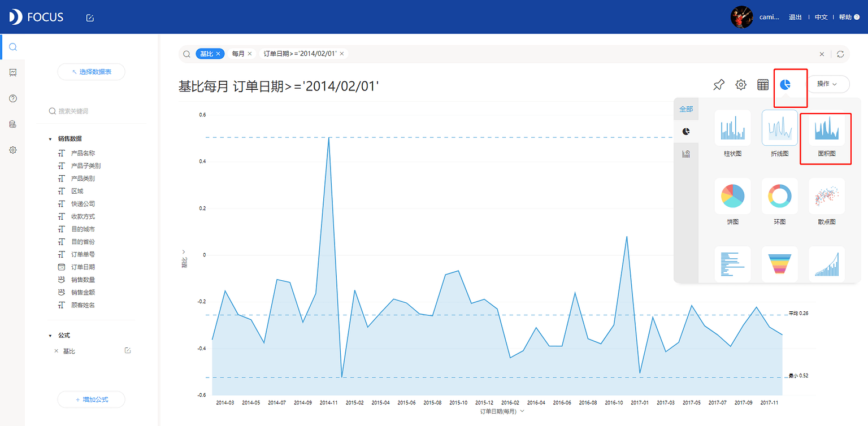Select the 订单单号 column
The width and height of the screenshot is (868, 426).
pyautogui.click(x=83, y=254)
